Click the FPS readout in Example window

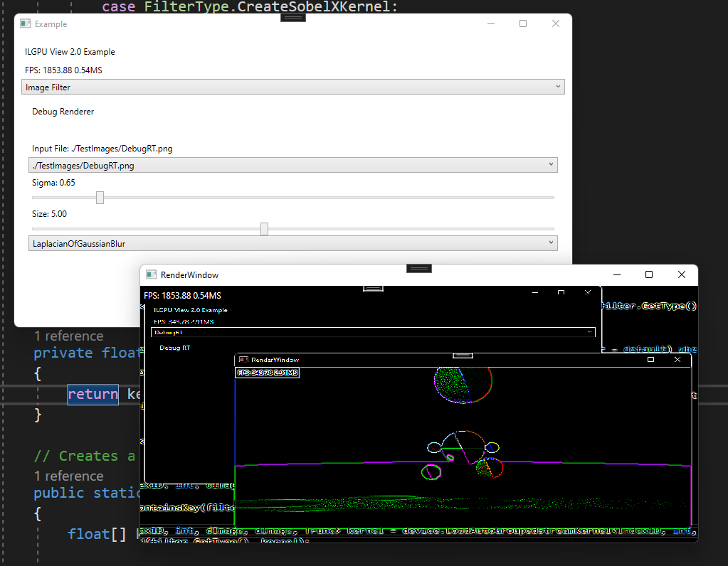(x=63, y=70)
